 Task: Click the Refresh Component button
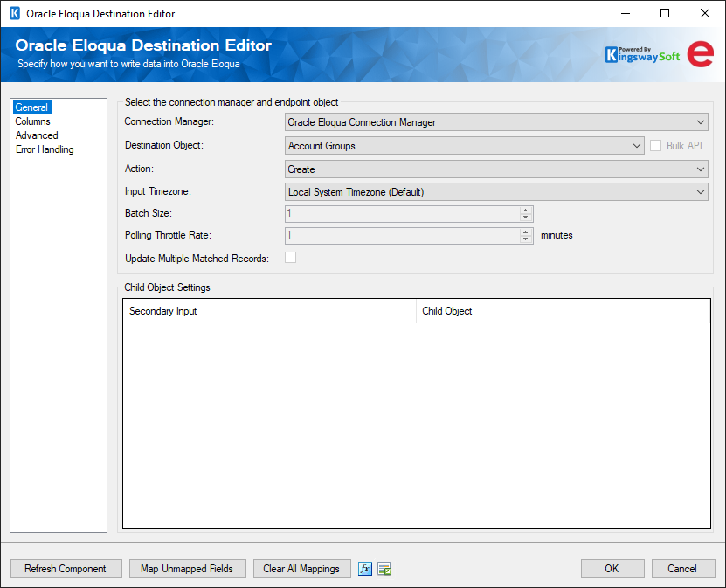[x=66, y=569]
